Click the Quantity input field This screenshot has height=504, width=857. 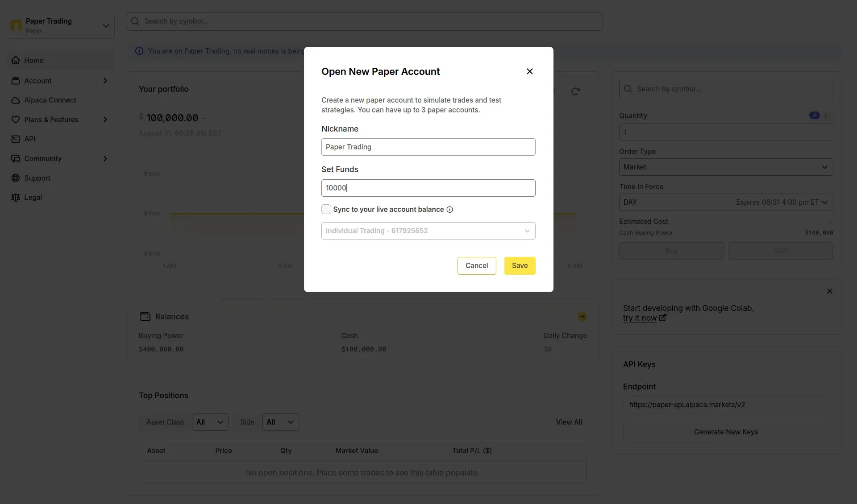tap(726, 132)
